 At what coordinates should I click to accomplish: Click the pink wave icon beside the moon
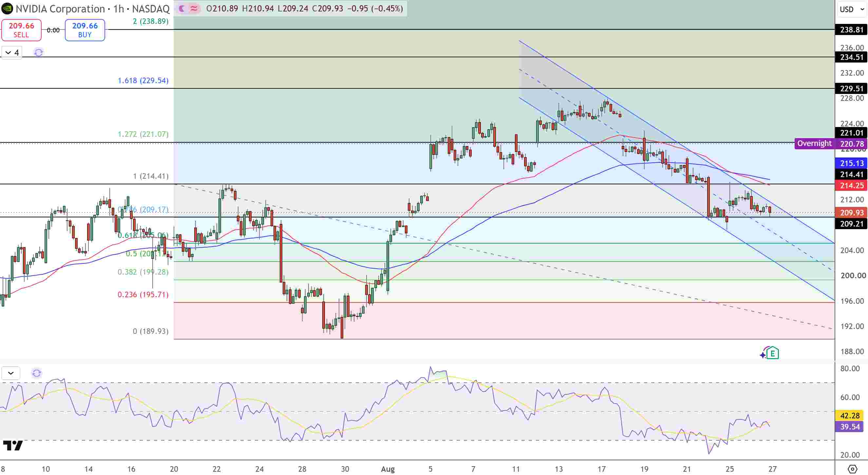click(x=194, y=9)
